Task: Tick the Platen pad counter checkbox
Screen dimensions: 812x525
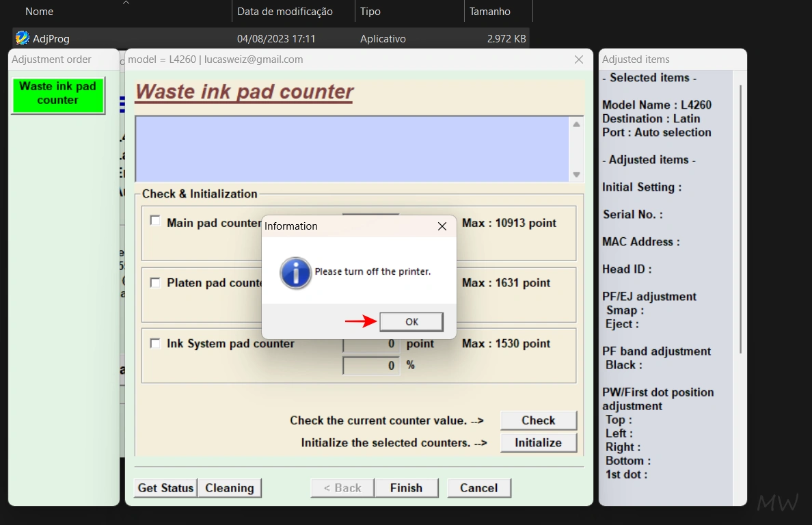Action: click(x=155, y=282)
